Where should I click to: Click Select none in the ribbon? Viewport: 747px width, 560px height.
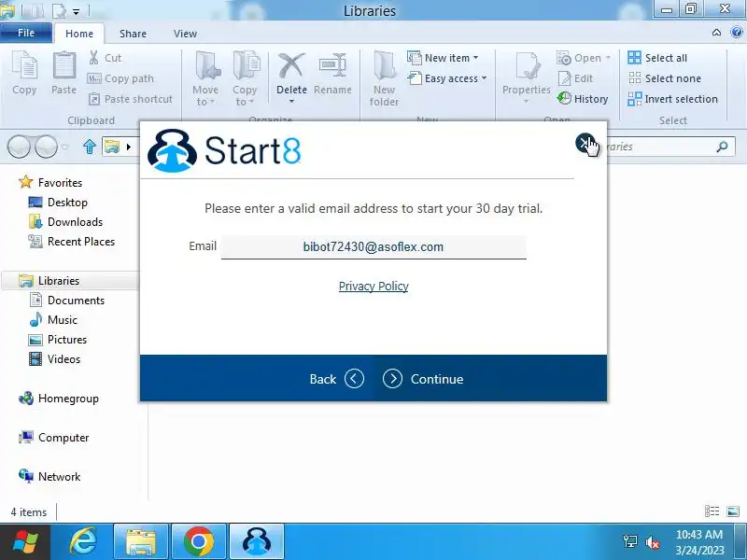664,78
